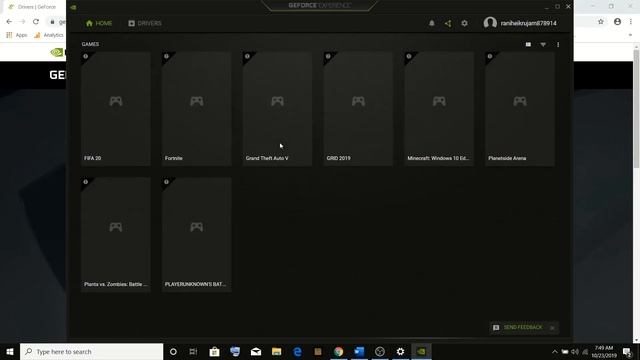This screenshot has width=640, height=360.
Task: Open the Home tab in GeForce Experience
Action: [x=99, y=23]
